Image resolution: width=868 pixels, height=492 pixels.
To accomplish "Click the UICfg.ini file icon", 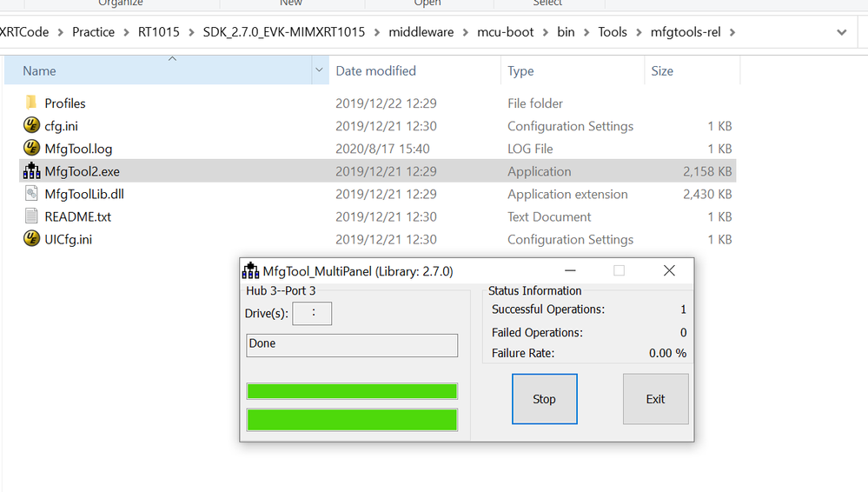I will coord(31,239).
